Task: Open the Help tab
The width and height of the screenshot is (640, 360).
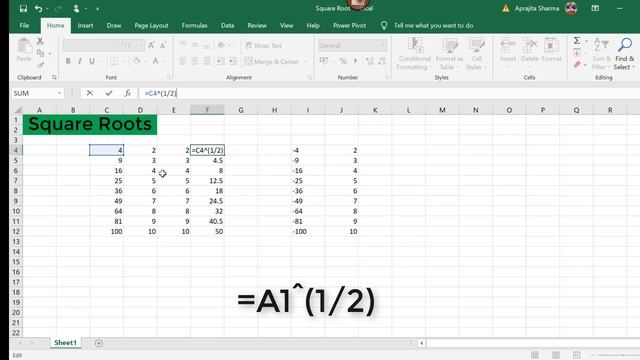Action: (313, 25)
